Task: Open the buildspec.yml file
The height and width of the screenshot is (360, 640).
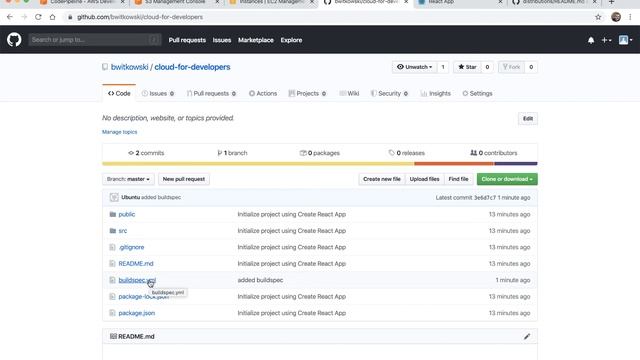Action: tap(137, 280)
